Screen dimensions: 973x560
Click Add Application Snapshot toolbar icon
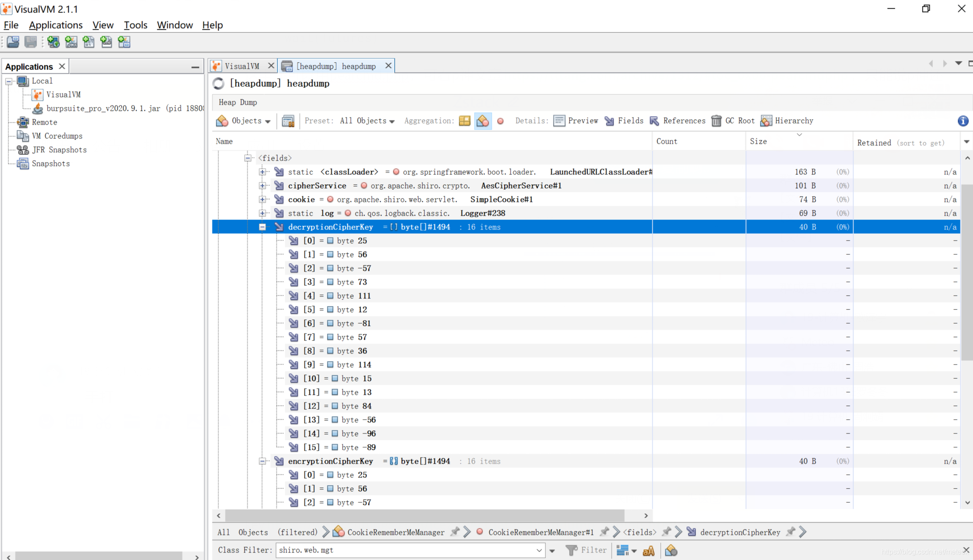[124, 42]
